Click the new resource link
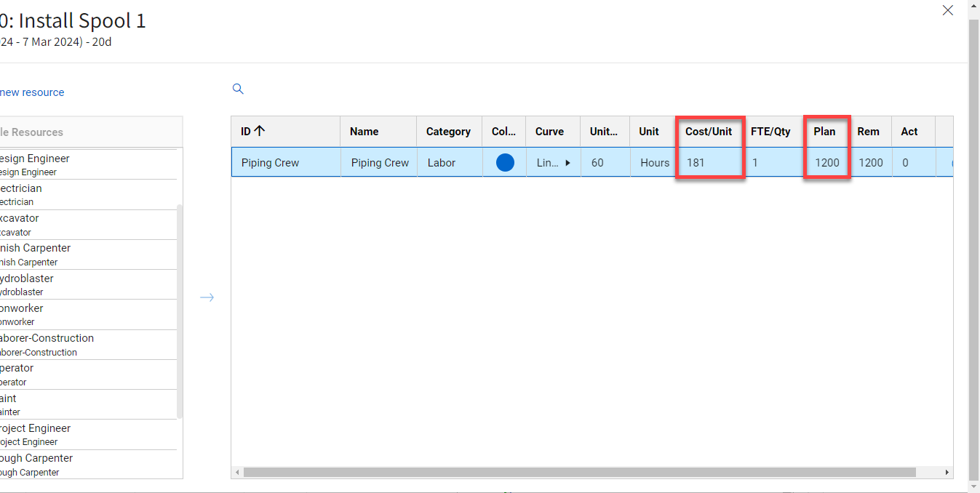The image size is (980, 493). (32, 92)
